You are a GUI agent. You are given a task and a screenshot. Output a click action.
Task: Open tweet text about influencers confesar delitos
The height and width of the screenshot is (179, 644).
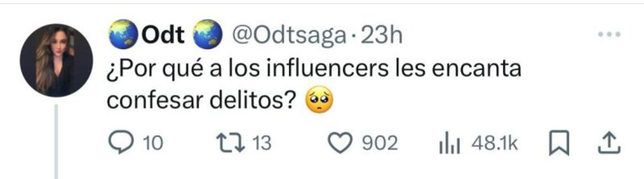(314, 69)
